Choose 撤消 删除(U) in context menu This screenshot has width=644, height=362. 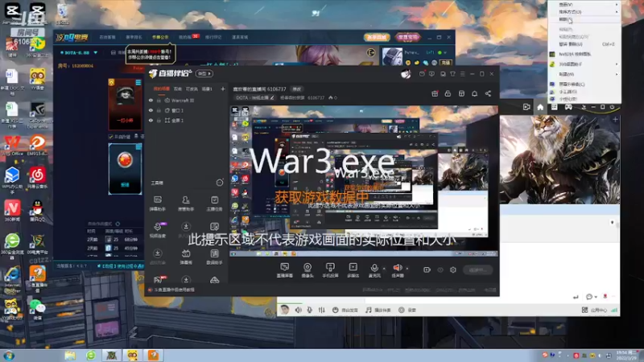(585, 44)
